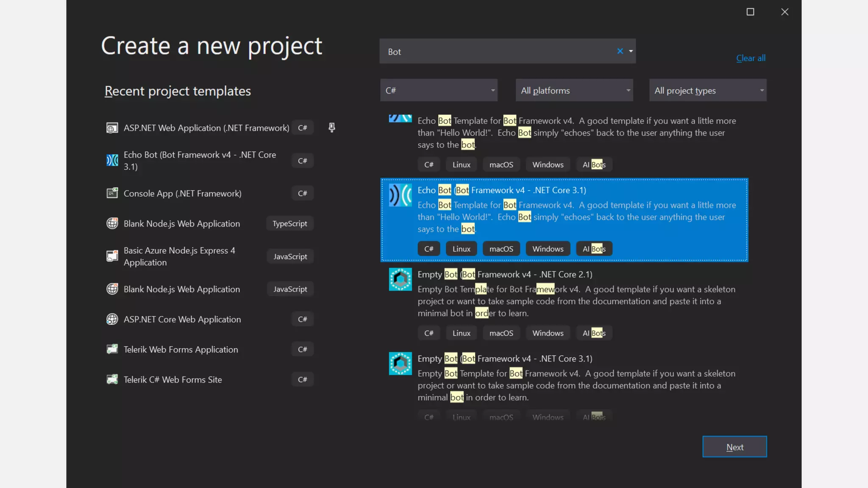Click the ASP.NET Core Web Application icon
The width and height of the screenshot is (868, 488).
112,319
